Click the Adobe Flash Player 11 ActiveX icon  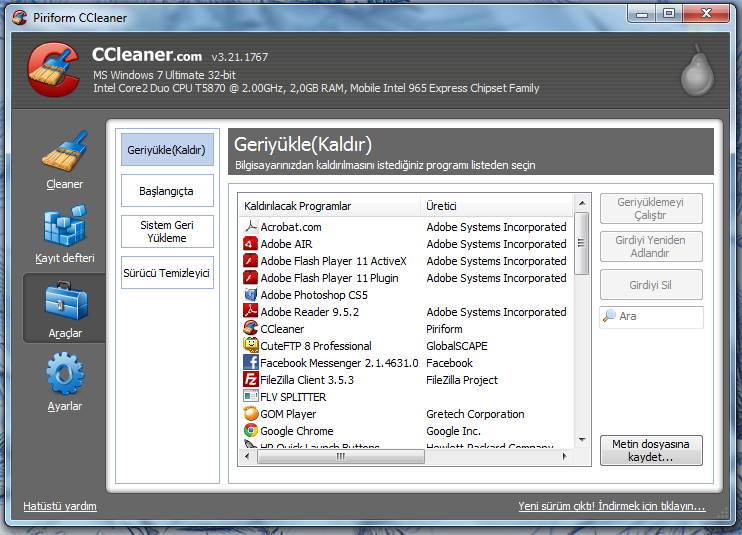pyautogui.click(x=250, y=261)
